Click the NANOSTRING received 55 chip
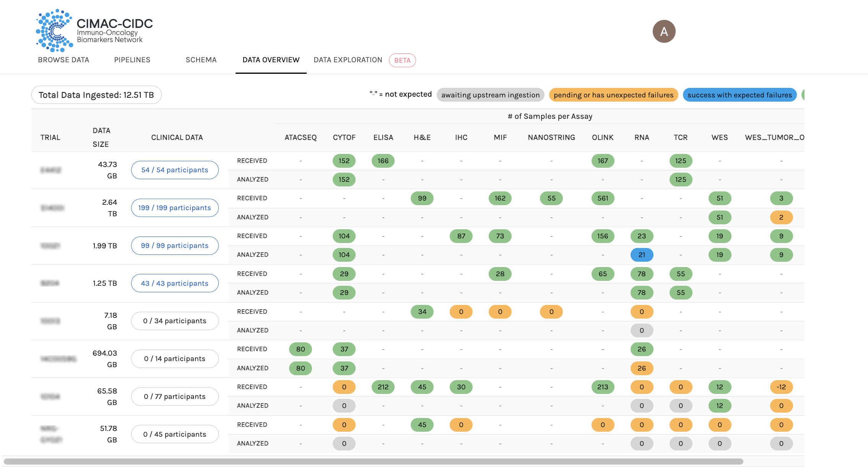Image resolution: width=868 pixels, height=473 pixels. pos(551,198)
